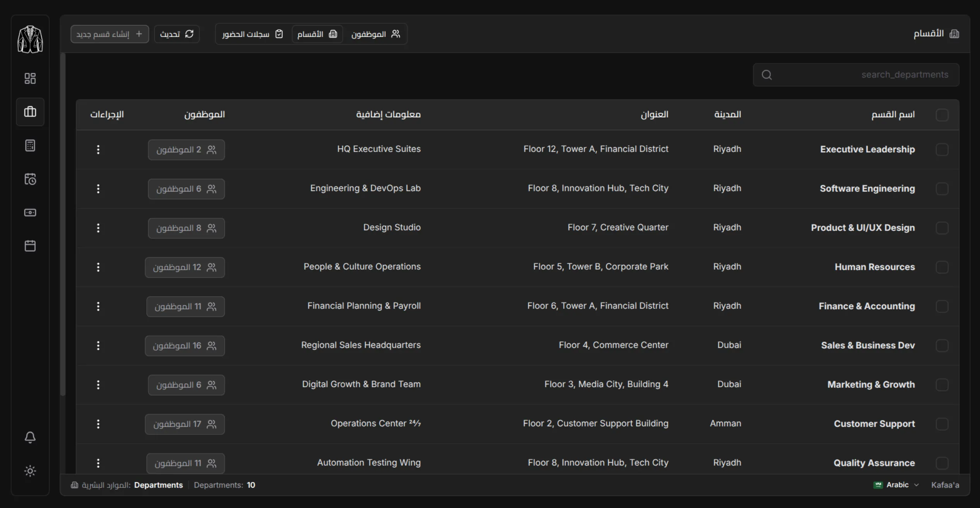Click the 16 employees badge for Sales
This screenshot has height=508, width=980.
coord(185,346)
